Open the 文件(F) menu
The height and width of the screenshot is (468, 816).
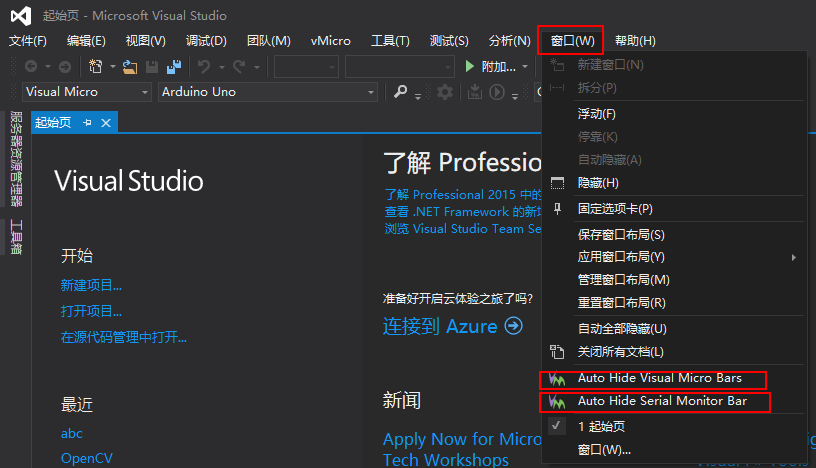click(x=28, y=41)
